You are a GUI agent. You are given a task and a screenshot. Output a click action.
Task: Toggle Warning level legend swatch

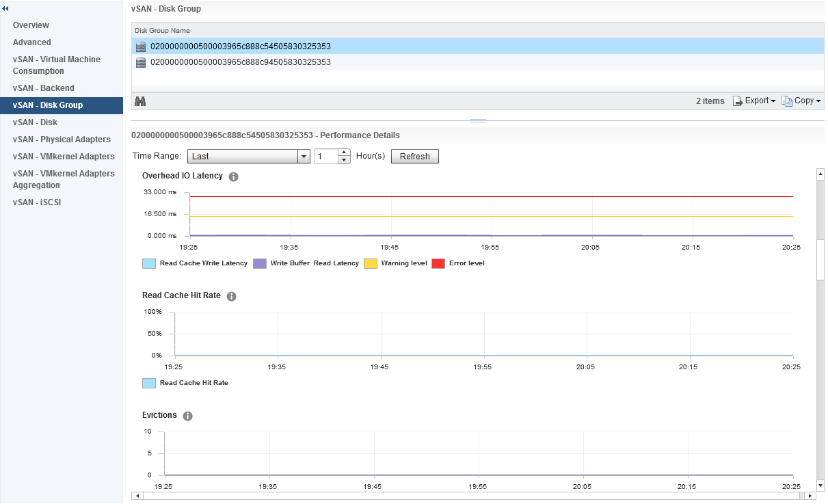pos(371,263)
